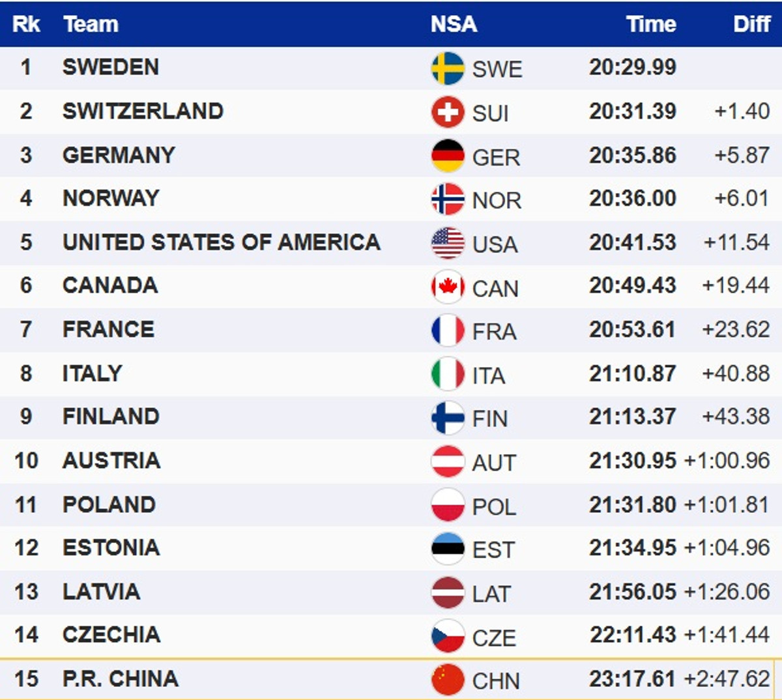Select the P.R. CHINA team name
This screenshot has height=700, width=782.
pyautogui.click(x=121, y=678)
